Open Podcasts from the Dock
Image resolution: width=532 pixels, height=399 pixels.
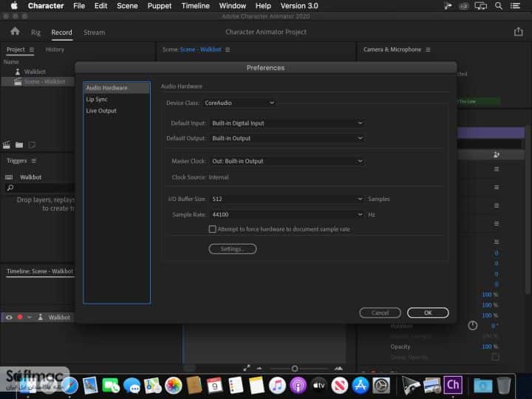point(298,386)
